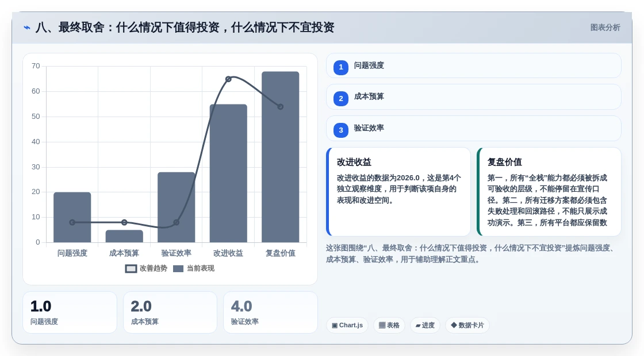
Task: Click the diamond icon in 数据卡片 tag
Action: [x=454, y=325]
